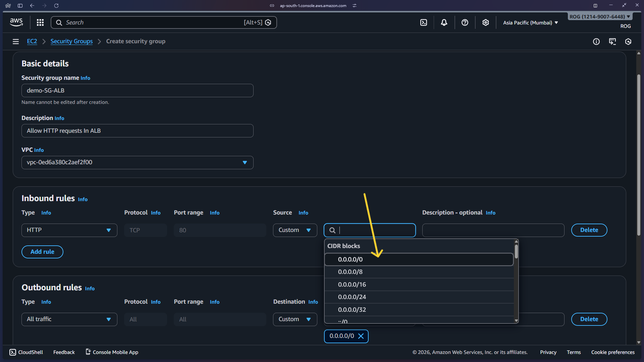The image size is (644, 362).
Task: Open the navigation sidebar with hamburger icon
Action: [15, 41]
